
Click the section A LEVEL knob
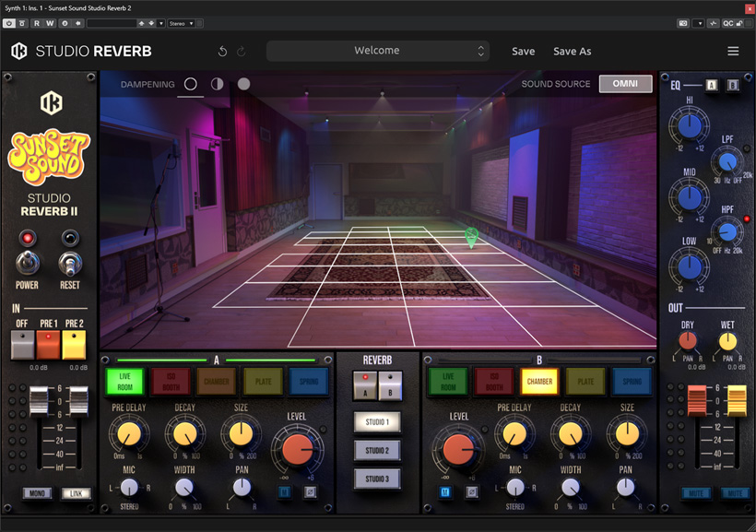pos(298,449)
